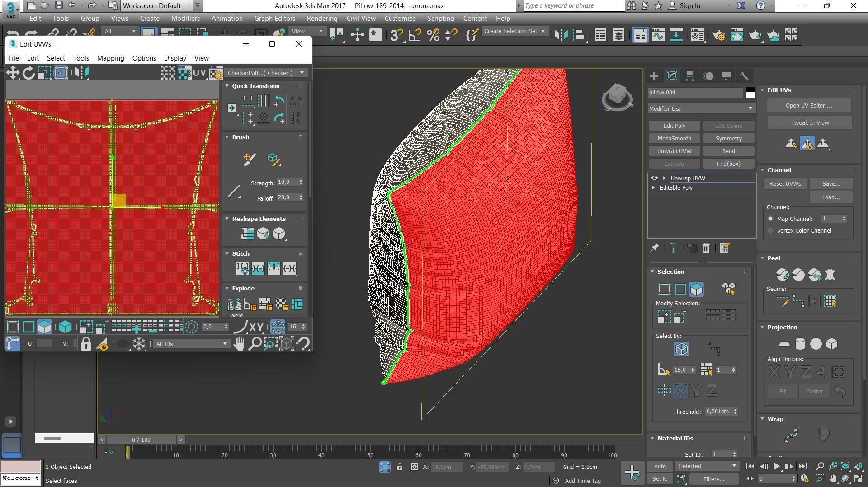
Task: Click the Polygon selection mode icon in Selection rollout
Action: click(x=696, y=289)
